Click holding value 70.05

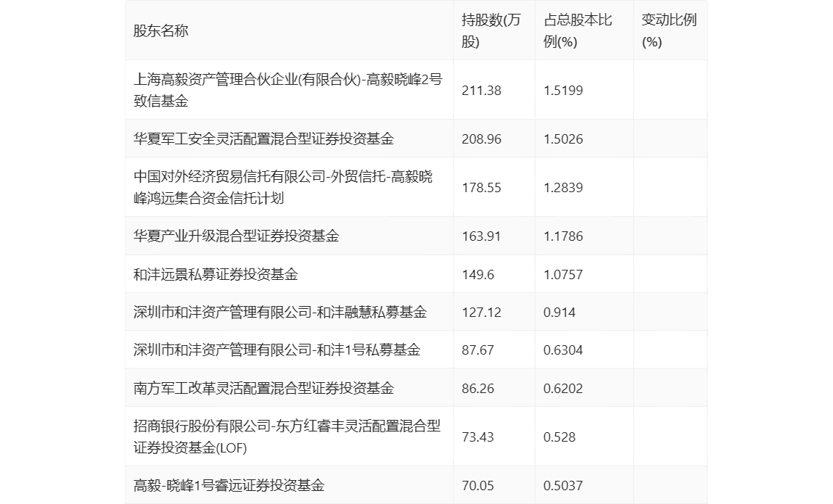[477, 485]
